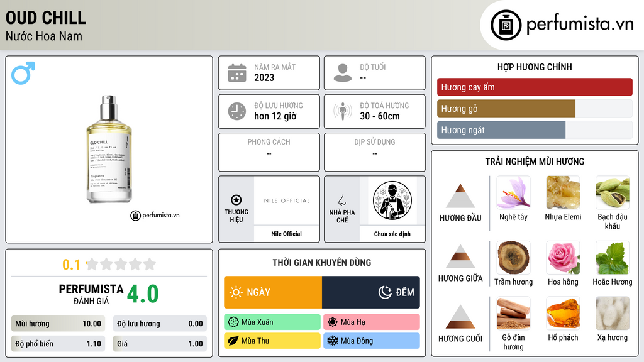Click the Chưa xác định perfumer label

click(392, 234)
